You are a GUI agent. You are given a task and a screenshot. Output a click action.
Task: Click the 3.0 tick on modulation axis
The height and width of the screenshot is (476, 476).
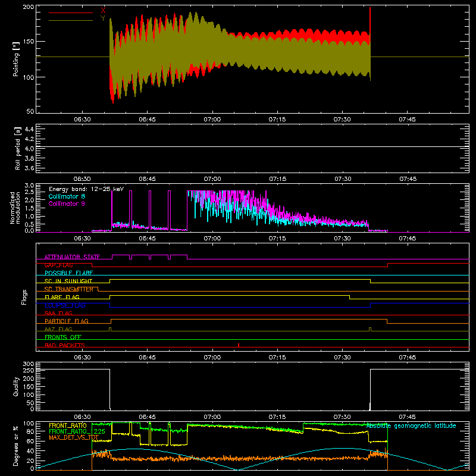(29, 186)
